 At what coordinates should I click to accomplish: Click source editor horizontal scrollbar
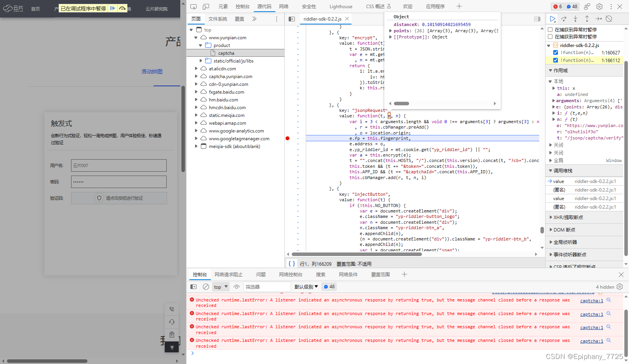coord(357,254)
